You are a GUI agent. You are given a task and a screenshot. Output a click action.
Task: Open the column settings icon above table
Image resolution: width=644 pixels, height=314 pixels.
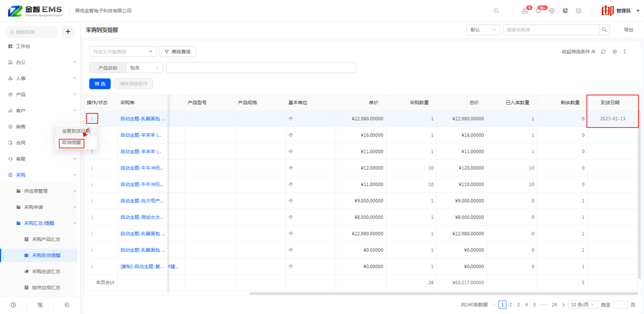tap(614, 51)
